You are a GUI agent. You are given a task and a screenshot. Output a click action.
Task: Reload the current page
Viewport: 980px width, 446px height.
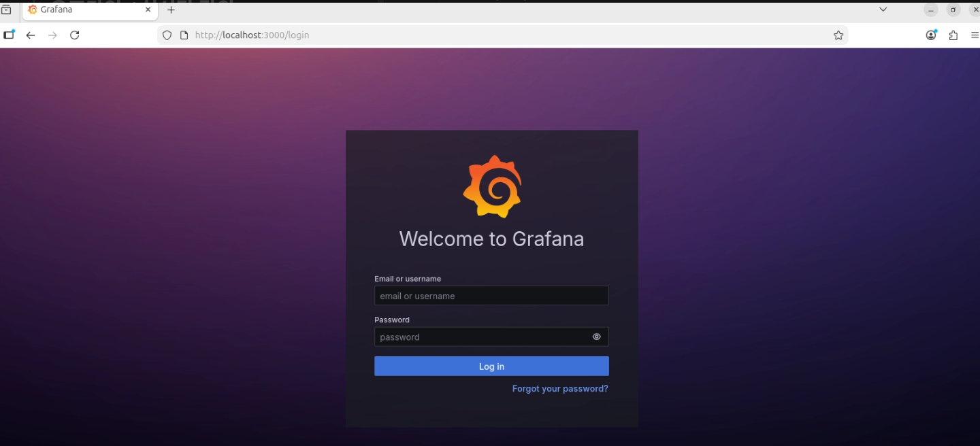click(x=75, y=35)
